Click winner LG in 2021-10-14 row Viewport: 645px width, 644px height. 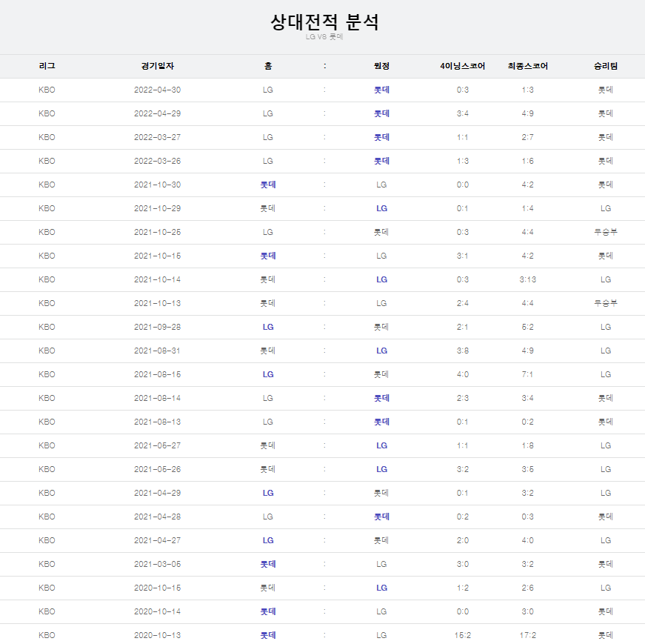coord(606,279)
